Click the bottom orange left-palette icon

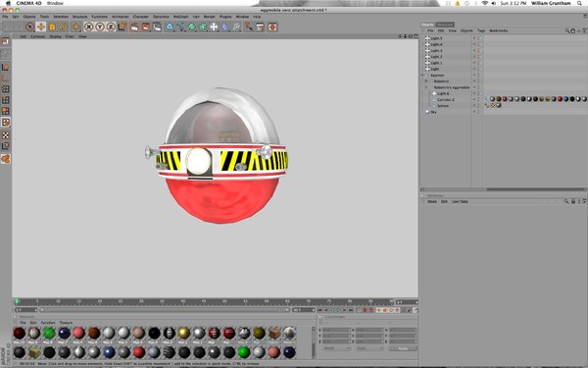click(6, 159)
